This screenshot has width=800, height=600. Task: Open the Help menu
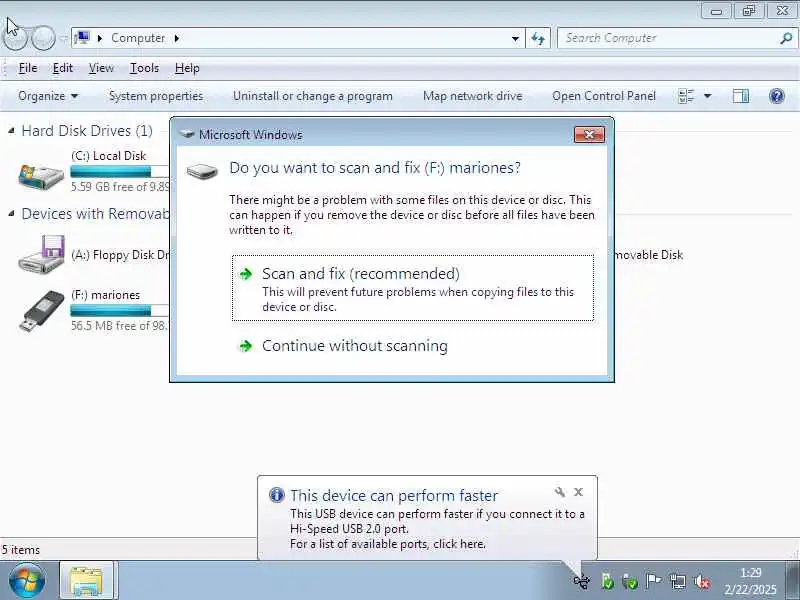187,68
